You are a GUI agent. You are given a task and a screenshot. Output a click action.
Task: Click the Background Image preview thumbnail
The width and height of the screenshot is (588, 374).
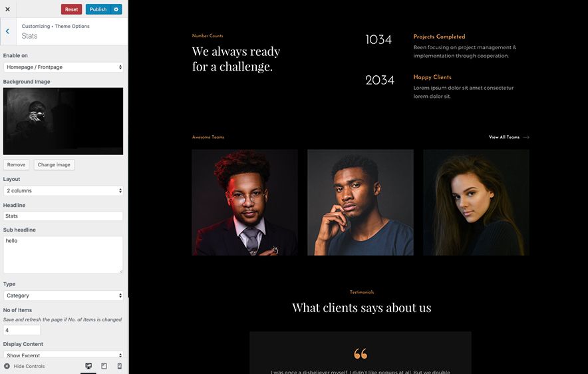point(63,121)
